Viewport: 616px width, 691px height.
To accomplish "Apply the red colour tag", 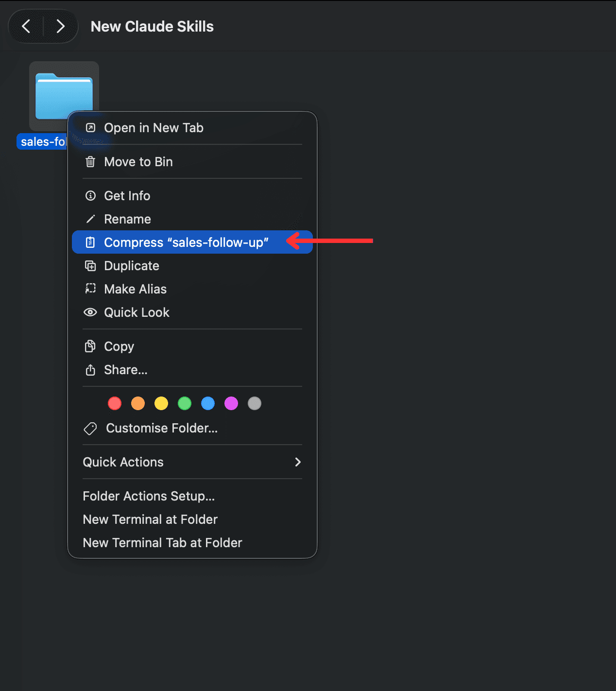I will pos(115,403).
